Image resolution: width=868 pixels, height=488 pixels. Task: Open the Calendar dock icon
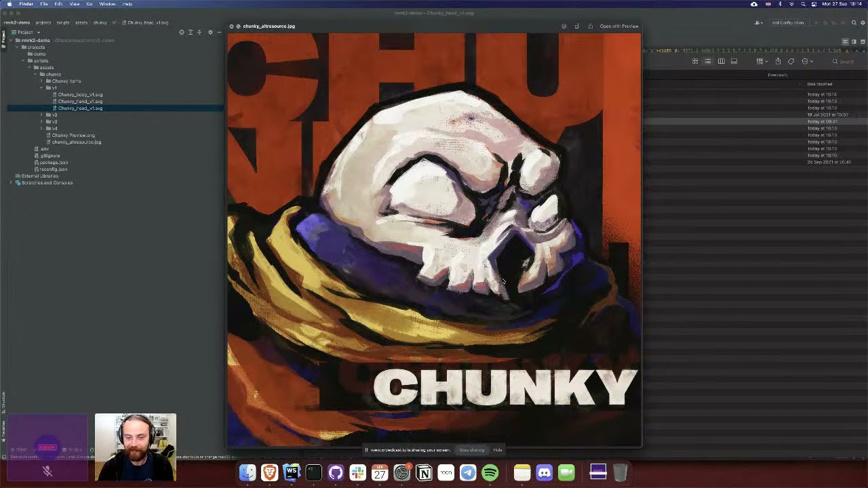[380, 472]
